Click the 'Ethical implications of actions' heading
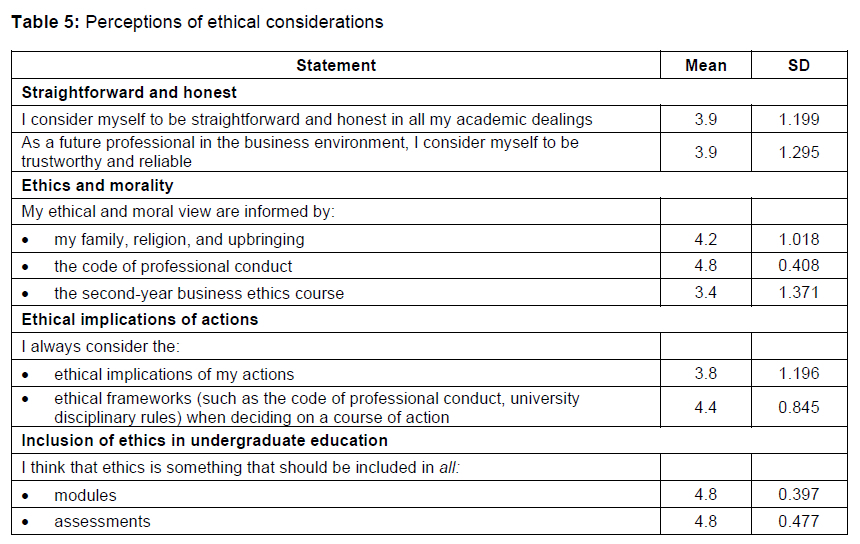860x544 pixels. 140,320
